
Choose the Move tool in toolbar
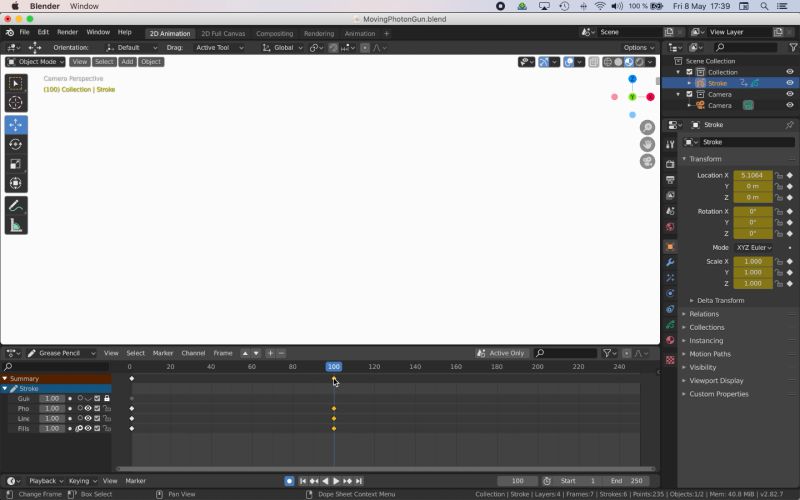(x=16, y=125)
